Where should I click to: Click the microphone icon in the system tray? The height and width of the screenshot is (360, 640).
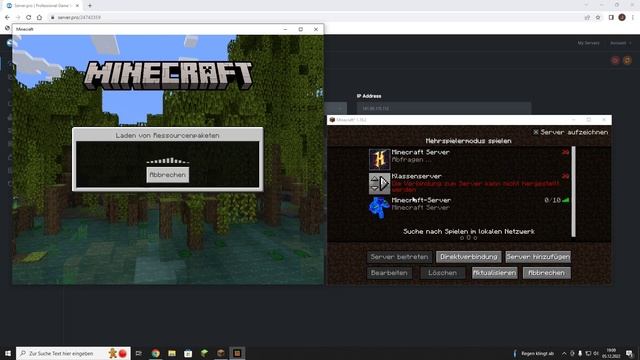click(580, 353)
